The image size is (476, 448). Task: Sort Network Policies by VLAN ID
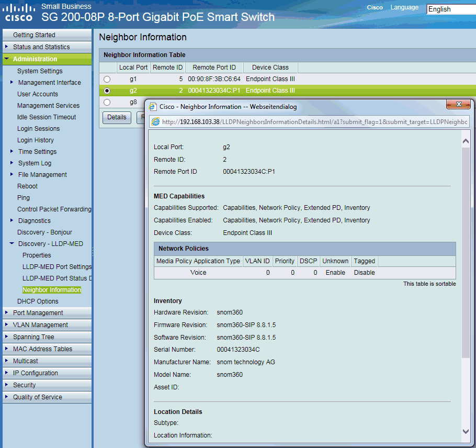coord(257,261)
